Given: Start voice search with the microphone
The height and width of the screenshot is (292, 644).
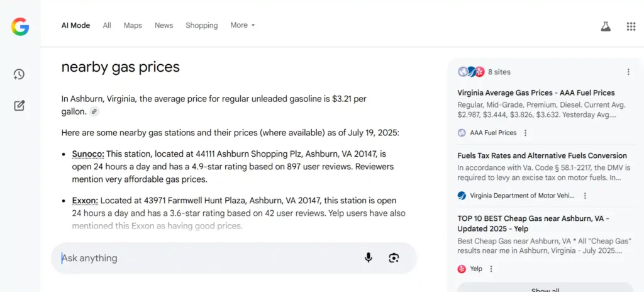Looking at the screenshot, I should pos(369,258).
